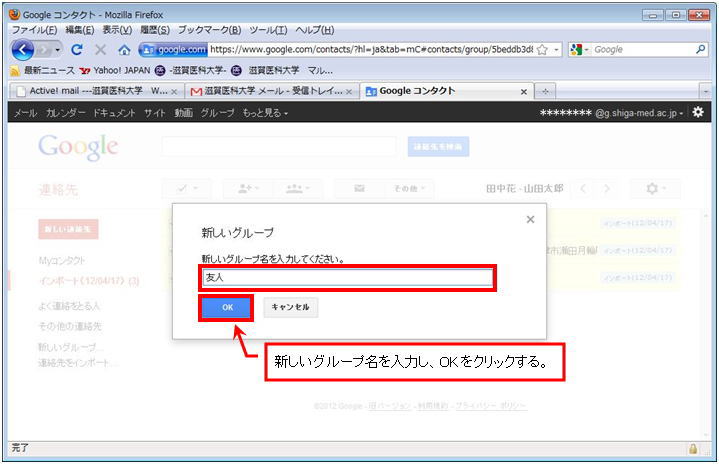Image resolution: width=719 pixels, height=464 pixels.
Task: Click the Google logo
Action: (x=78, y=147)
